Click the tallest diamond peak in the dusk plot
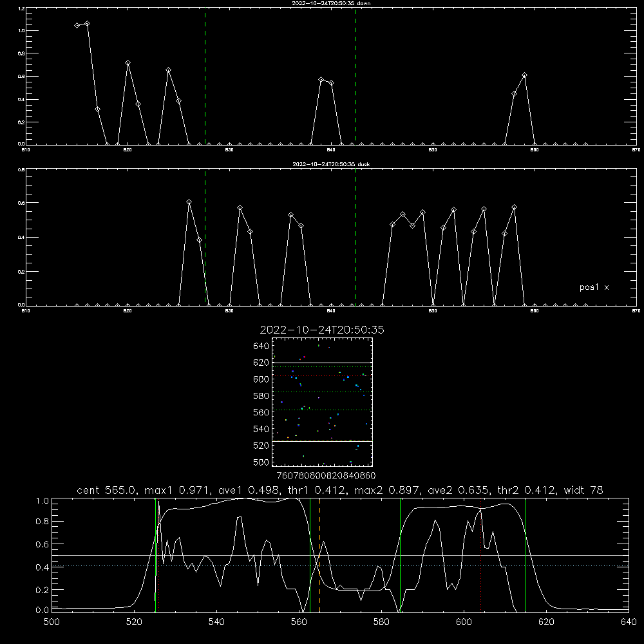The height and width of the screenshot is (644, 644). pyautogui.click(x=189, y=202)
